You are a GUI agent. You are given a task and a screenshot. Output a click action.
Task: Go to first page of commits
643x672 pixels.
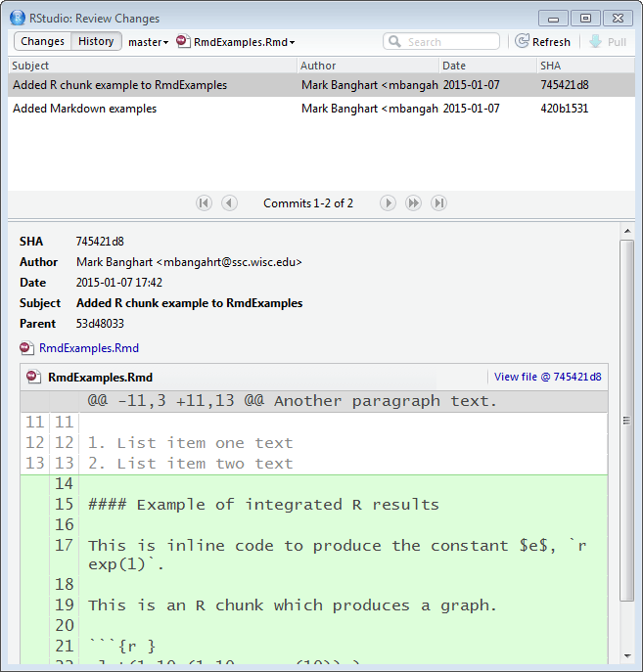click(x=204, y=203)
